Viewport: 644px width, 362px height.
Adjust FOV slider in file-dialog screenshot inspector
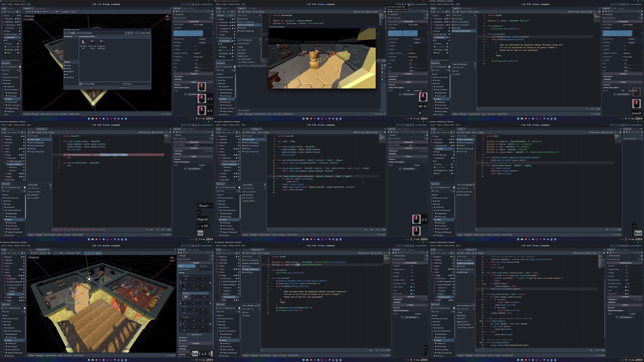tap(203, 64)
